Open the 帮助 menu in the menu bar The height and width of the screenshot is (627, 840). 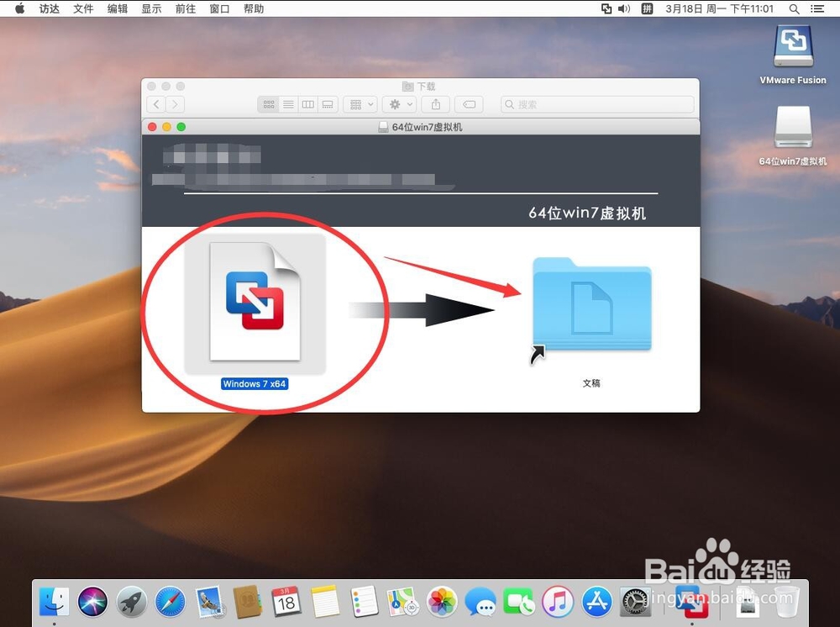254,8
